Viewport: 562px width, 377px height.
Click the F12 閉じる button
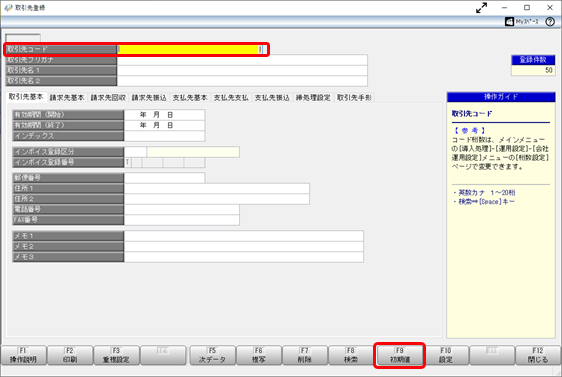point(538,355)
